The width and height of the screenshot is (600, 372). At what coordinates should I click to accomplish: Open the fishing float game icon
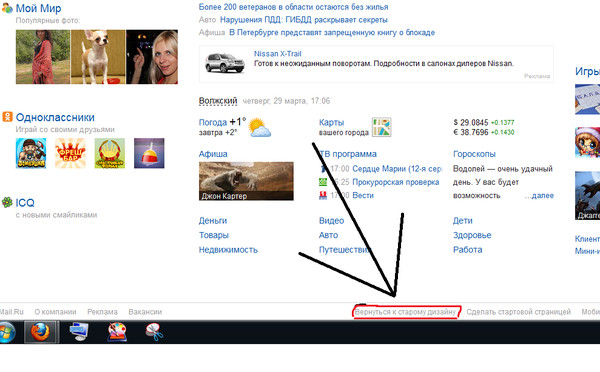point(149,153)
